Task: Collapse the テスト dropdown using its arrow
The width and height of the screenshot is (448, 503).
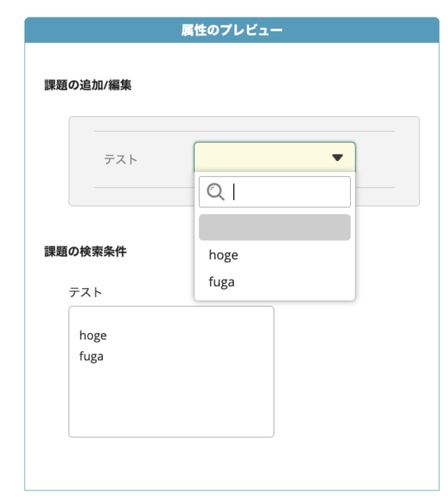Action: tap(337, 158)
